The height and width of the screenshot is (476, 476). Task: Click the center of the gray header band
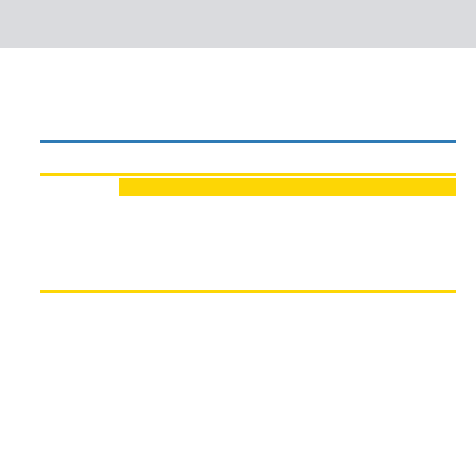point(238,24)
